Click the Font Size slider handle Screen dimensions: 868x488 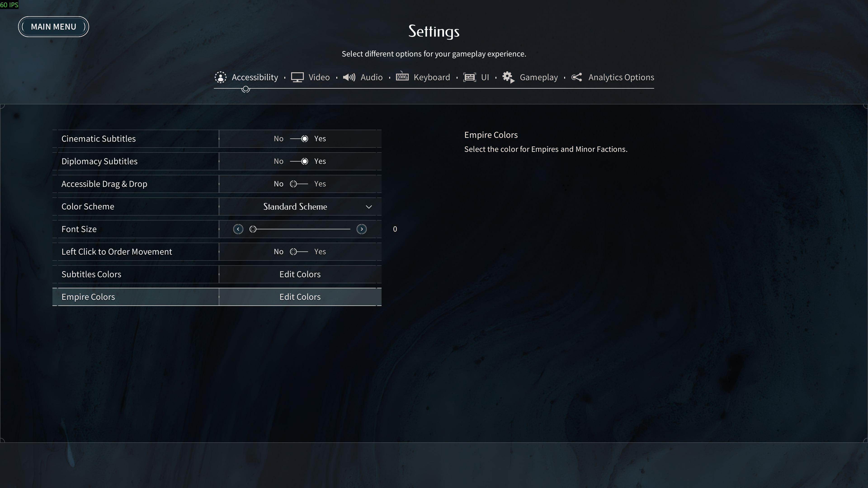click(253, 229)
